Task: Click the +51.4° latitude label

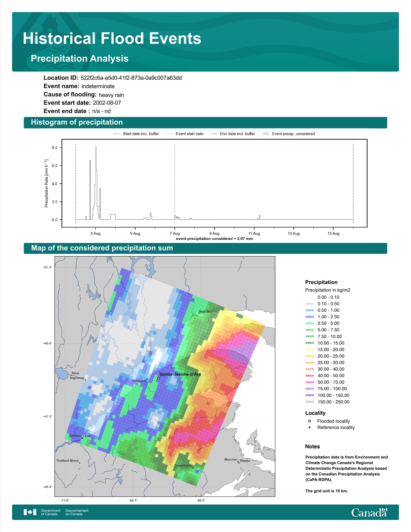Action: [x=48, y=267]
